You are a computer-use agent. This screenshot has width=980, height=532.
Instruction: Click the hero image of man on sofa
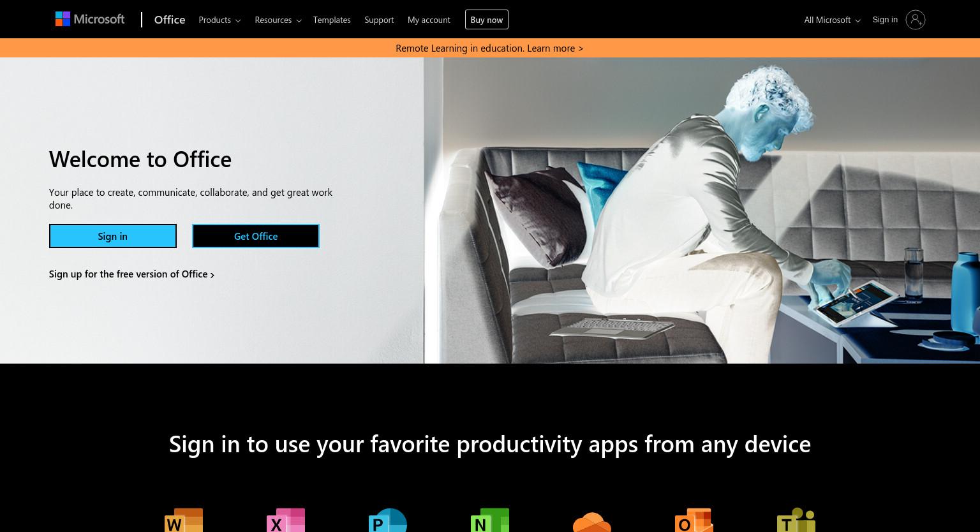[702, 211]
